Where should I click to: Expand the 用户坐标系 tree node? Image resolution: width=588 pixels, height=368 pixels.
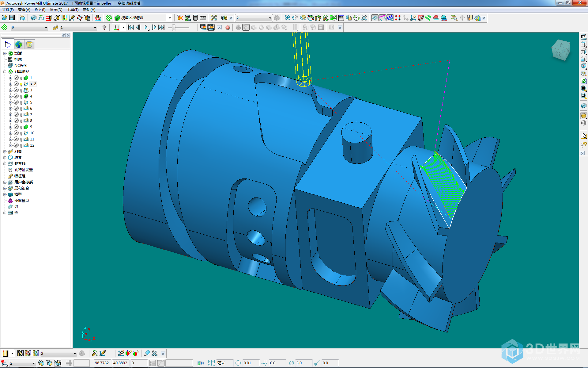click(5, 182)
